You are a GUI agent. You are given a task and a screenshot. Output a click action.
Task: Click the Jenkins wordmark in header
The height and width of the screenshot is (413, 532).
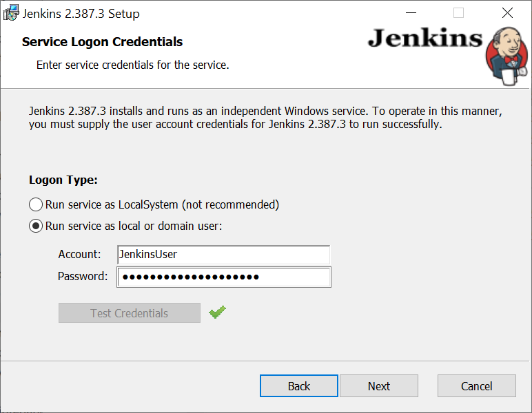425,38
